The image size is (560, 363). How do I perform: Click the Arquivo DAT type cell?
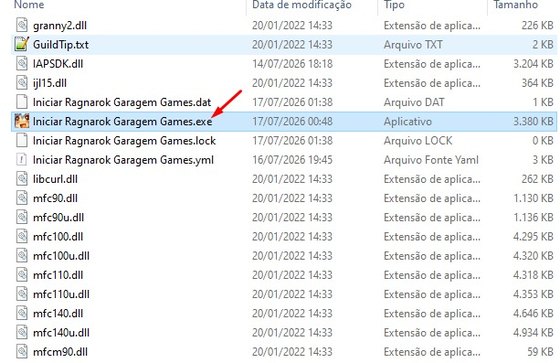coord(414,103)
